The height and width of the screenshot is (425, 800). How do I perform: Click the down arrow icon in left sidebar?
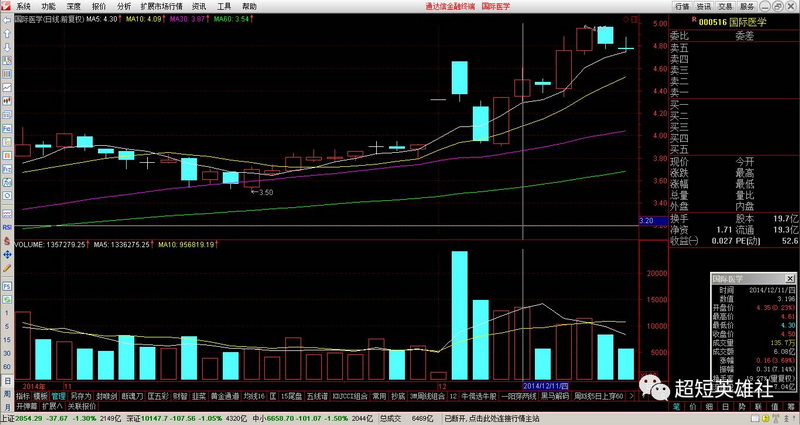[5, 44]
